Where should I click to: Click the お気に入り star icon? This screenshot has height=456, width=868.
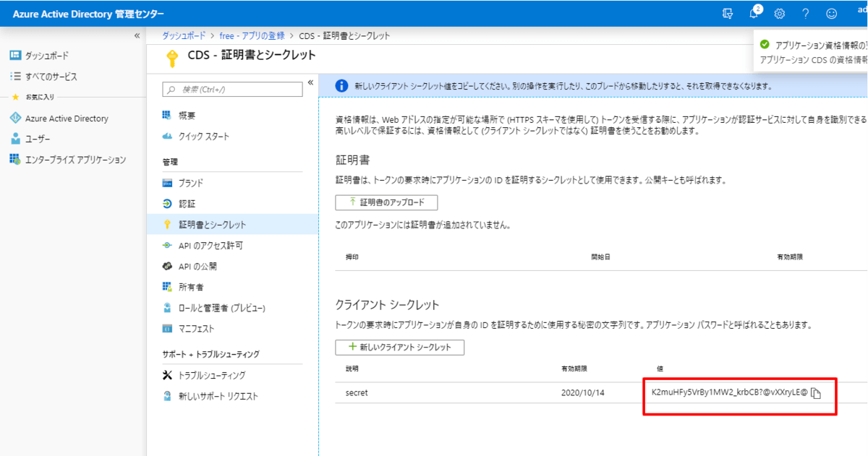[15, 97]
